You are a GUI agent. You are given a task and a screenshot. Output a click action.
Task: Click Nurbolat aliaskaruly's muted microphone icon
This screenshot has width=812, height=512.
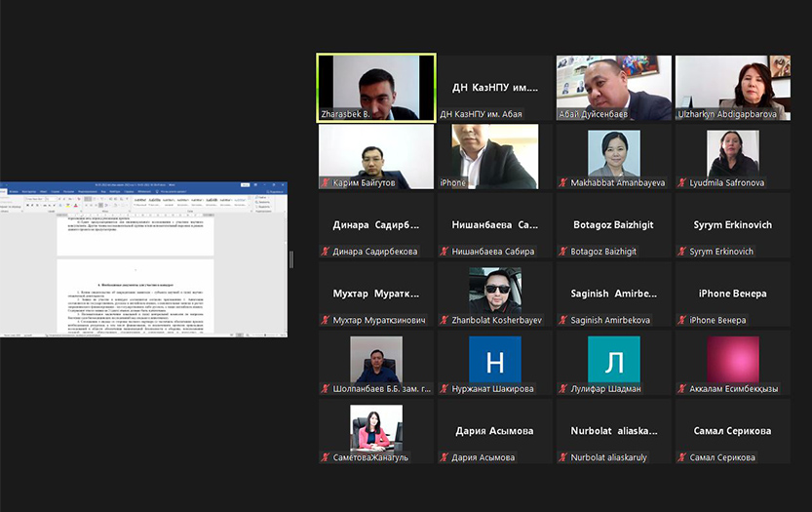562,457
